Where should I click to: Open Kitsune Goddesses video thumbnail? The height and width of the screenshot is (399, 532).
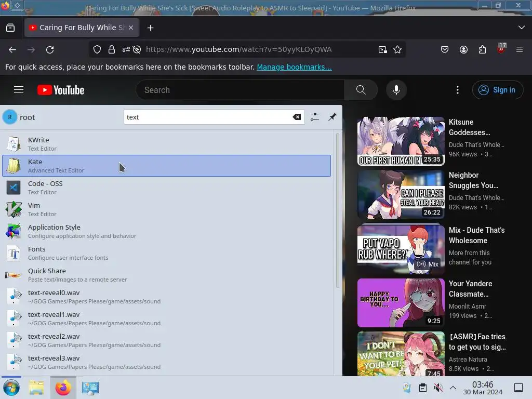click(x=401, y=141)
